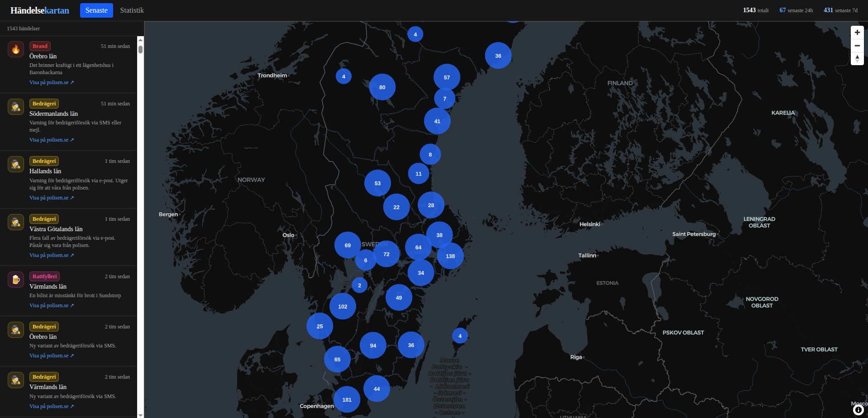Click the 2 events map cluster
This screenshot has height=418, width=868.
(x=359, y=285)
